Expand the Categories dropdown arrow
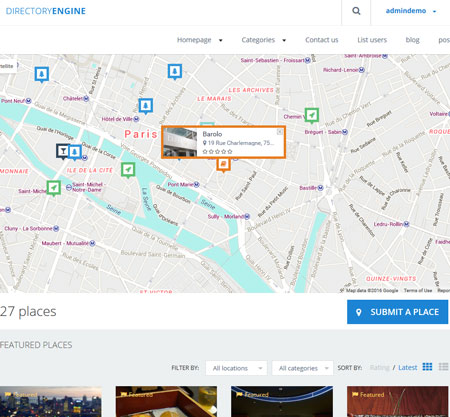450x417 pixels. pyautogui.click(x=284, y=40)
